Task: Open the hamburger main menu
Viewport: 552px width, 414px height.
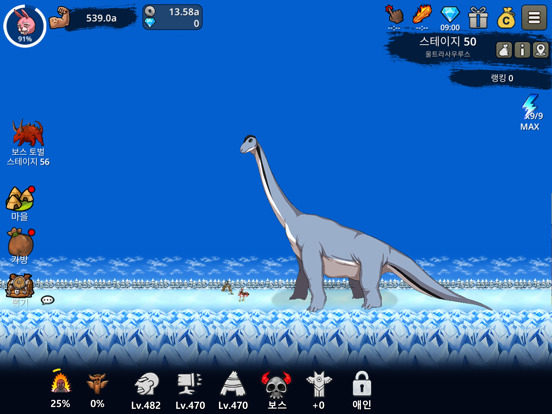Action: (x=534, y=17)
